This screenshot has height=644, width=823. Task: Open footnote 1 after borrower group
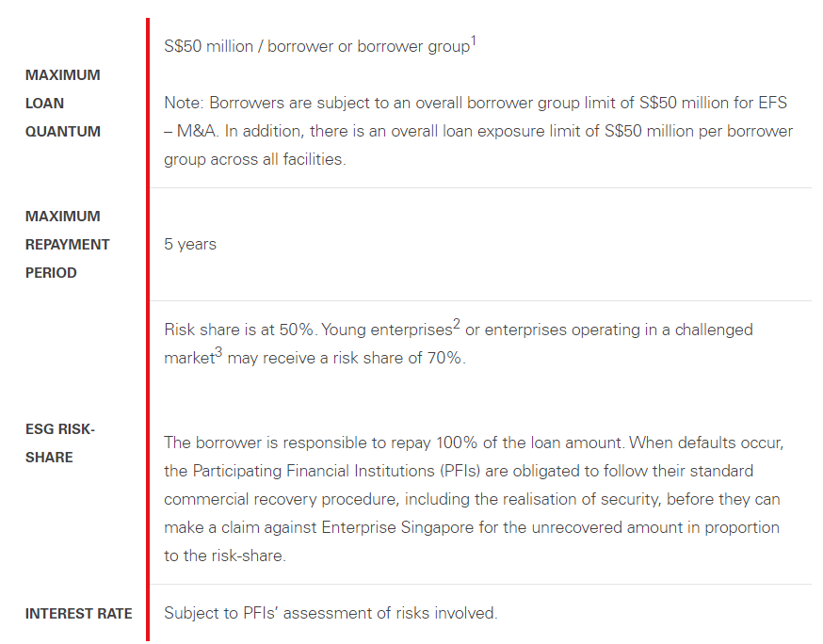(473, 40)
